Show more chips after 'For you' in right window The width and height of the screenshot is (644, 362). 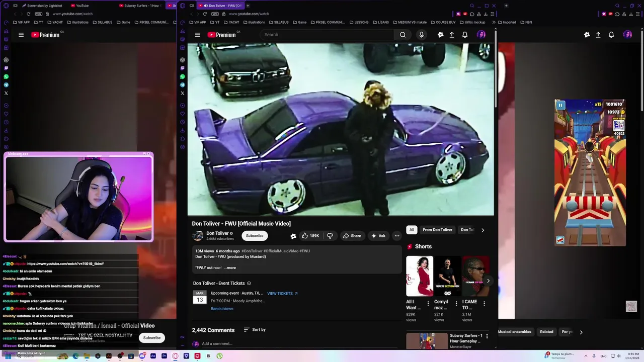click(x=581, y=332)
